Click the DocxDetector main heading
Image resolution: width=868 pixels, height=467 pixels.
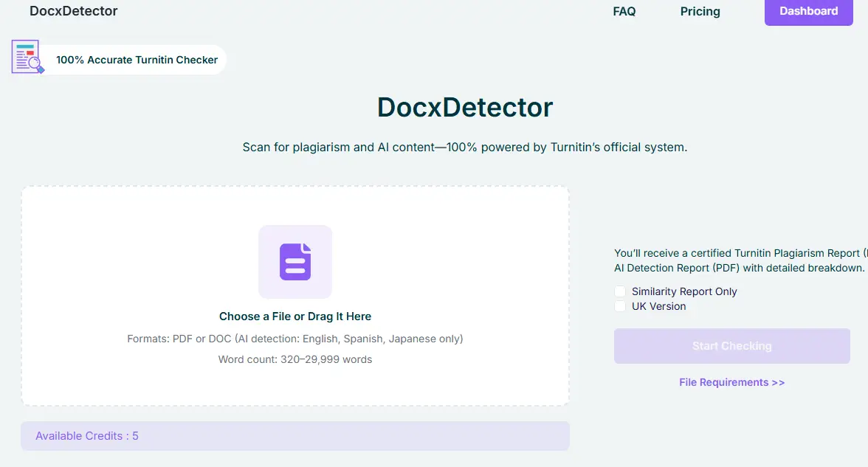[465, 108]
